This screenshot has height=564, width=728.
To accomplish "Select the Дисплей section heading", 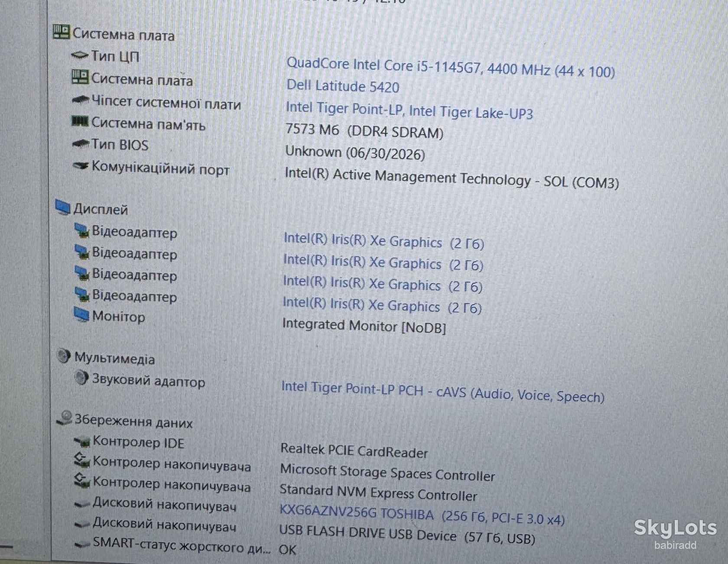I will 101,209.
